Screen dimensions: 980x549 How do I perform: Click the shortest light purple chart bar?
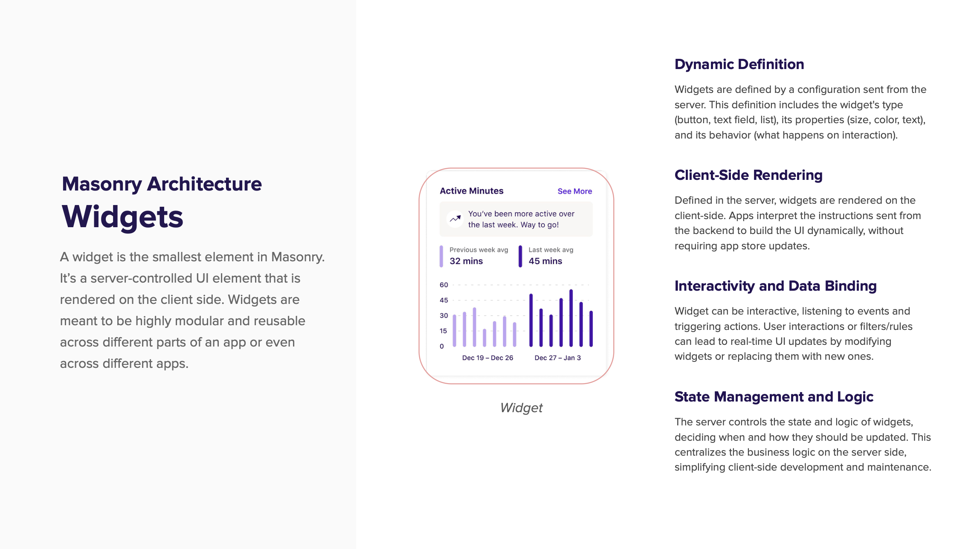[x=484, y=338]
